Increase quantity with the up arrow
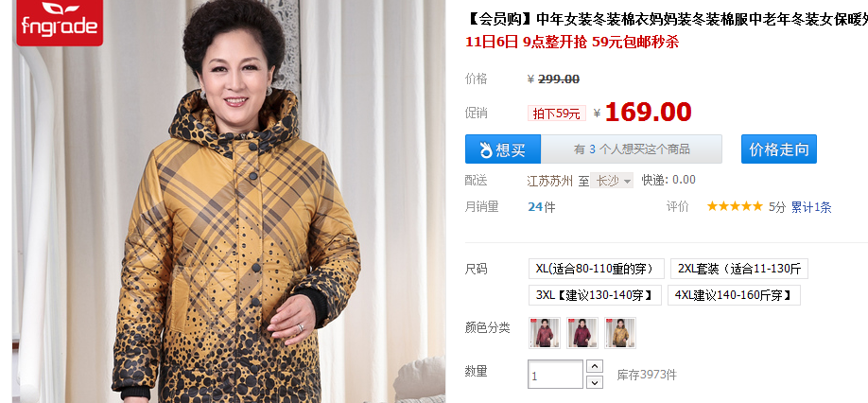 (x=595, y=366)
